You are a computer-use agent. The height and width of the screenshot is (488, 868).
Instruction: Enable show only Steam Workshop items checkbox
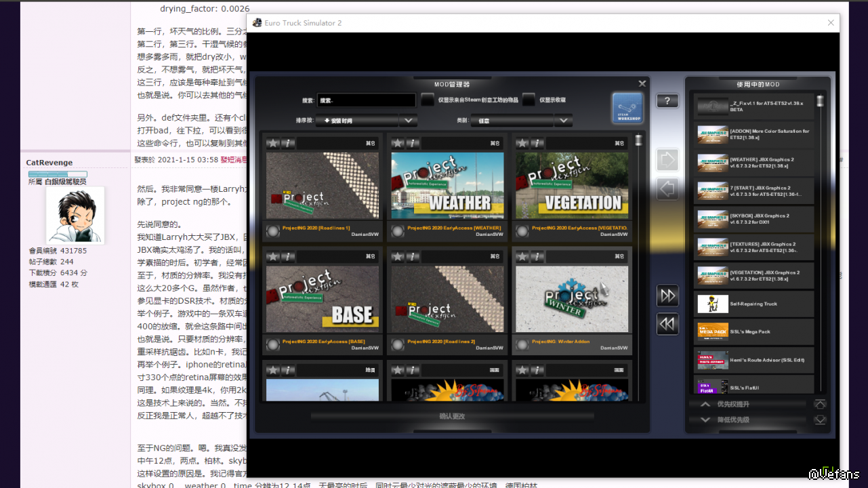tap(428, 100)
